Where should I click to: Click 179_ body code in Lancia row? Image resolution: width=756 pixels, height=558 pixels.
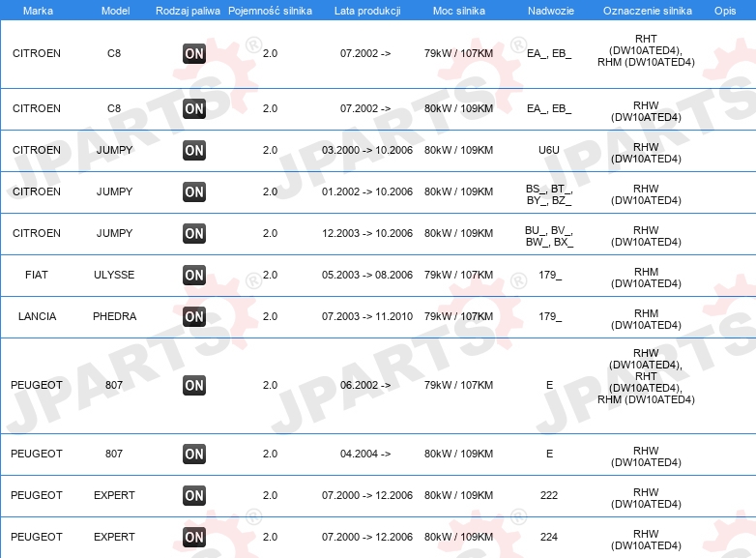point(550,316)
